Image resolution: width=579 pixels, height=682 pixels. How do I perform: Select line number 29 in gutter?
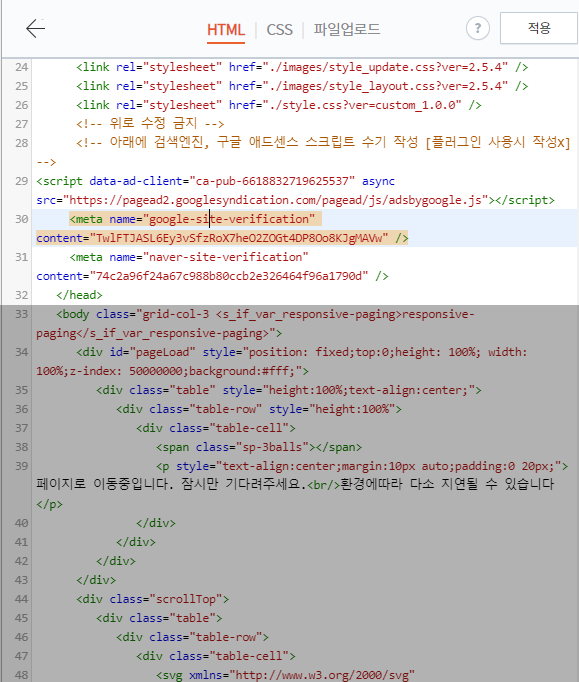pyautogui.click(x=21, y=181)
